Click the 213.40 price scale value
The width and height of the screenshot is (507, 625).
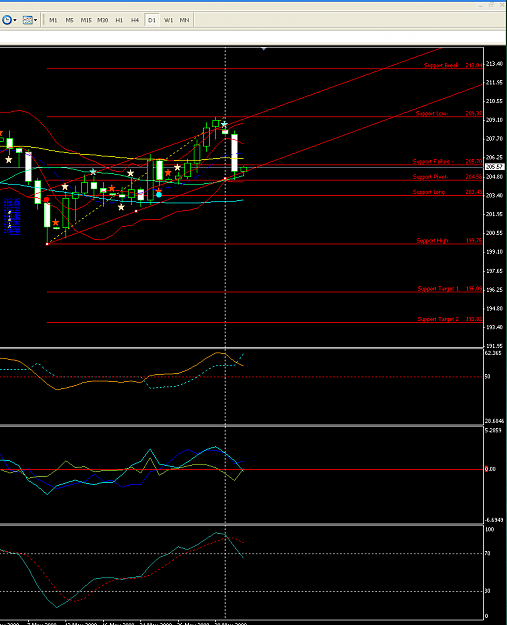(x=494, y=64)
